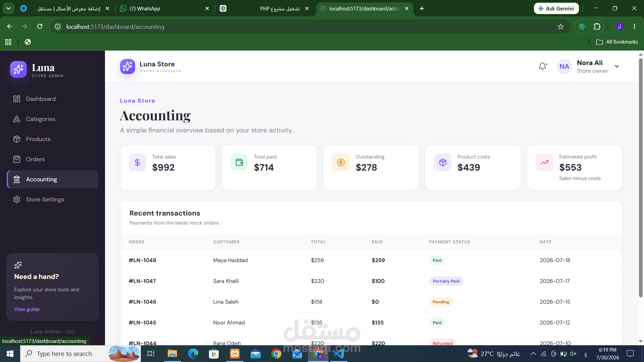Click the Estimated profit trend icon

point(544,163)
